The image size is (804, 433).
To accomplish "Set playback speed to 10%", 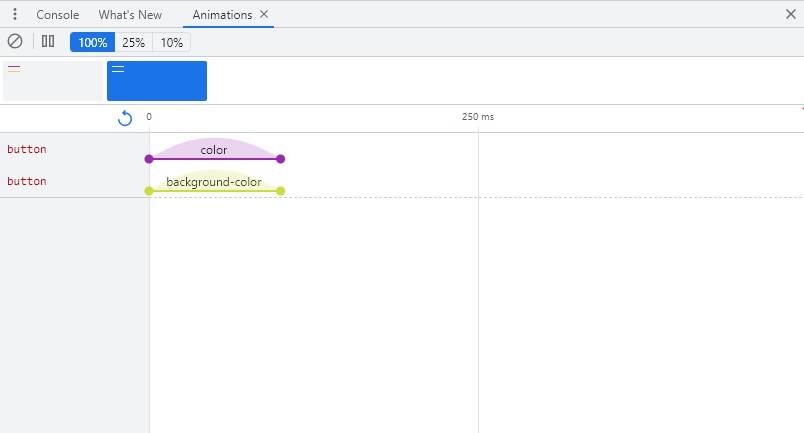I will pos(172,43).
